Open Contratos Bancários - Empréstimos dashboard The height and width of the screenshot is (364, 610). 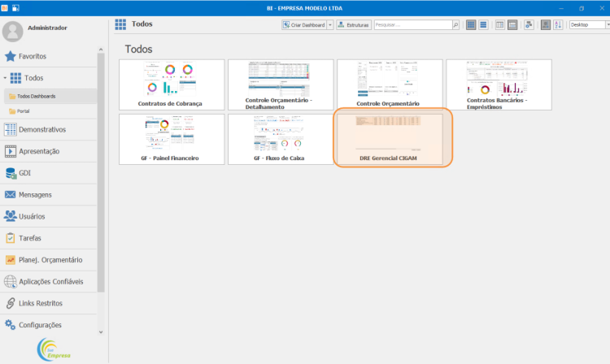[499, 84]
